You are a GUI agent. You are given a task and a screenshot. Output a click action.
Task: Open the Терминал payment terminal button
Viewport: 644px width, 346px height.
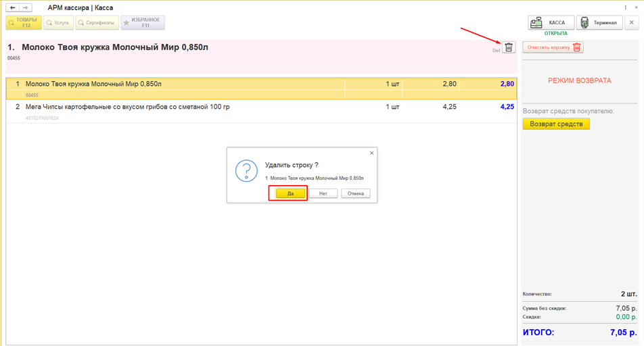599,22
